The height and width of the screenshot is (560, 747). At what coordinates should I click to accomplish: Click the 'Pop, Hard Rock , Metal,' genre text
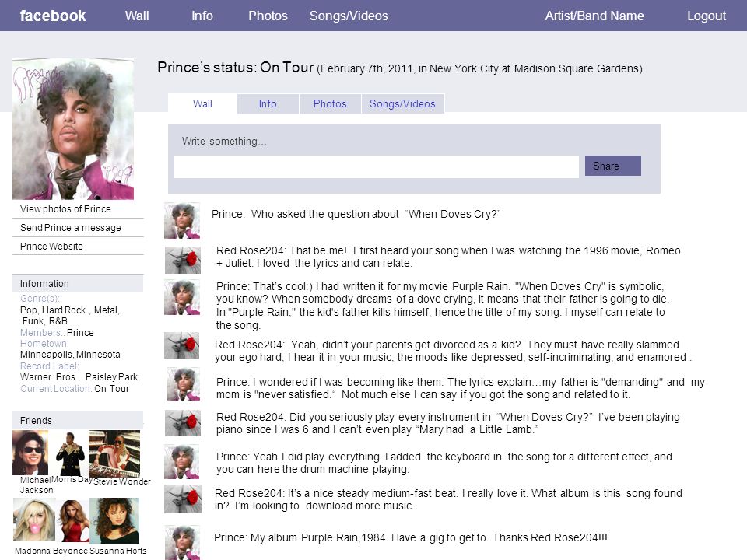tap(70, 310)
